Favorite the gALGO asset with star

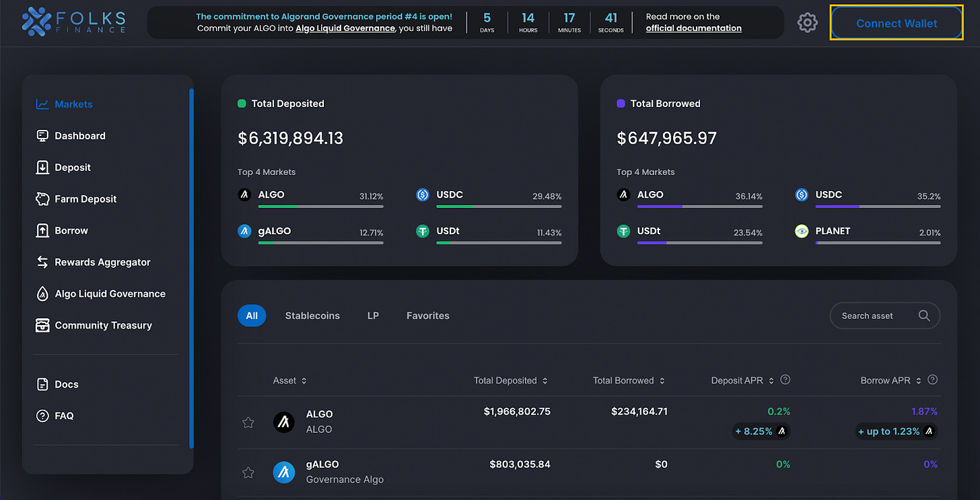tap(248, 473)
